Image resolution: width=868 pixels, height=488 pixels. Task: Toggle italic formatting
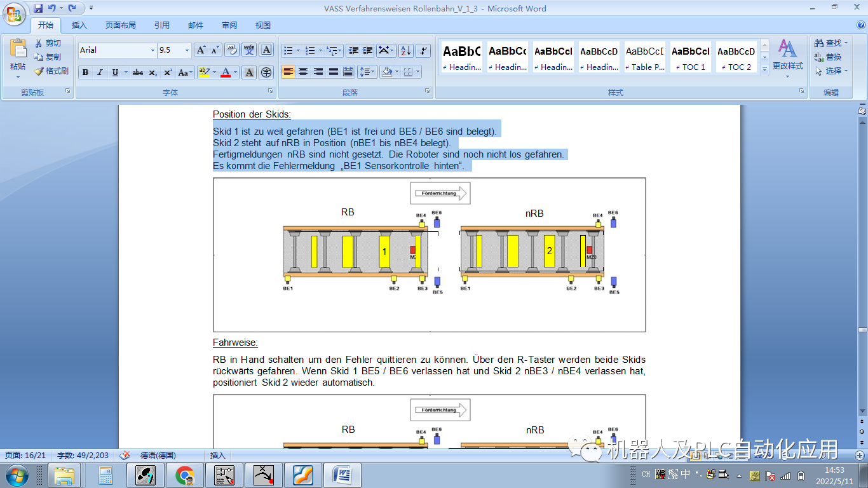(x=100, y=72)
